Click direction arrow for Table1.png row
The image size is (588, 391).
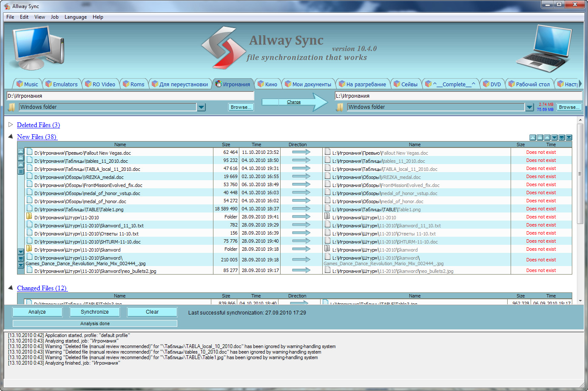click(301, 209)
